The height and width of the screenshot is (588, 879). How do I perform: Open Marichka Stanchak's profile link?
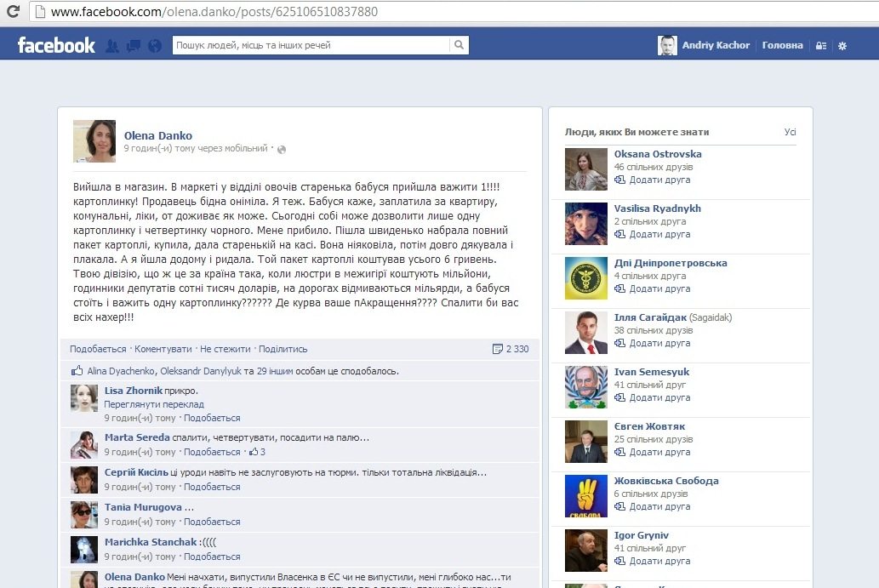151,542
